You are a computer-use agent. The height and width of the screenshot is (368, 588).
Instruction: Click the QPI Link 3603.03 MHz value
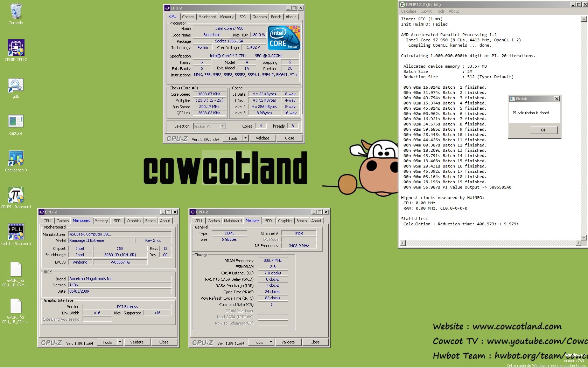tap(209, 113)
